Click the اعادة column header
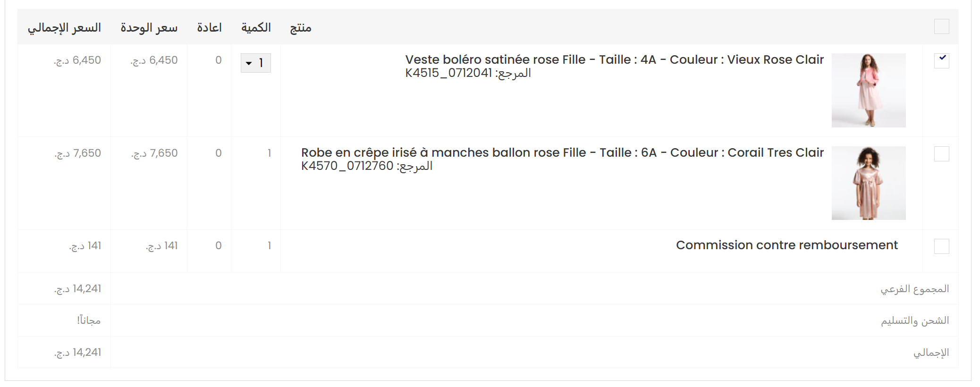This screenshot has width=980, height=387. pyautogui.click(x=209, y=28)
